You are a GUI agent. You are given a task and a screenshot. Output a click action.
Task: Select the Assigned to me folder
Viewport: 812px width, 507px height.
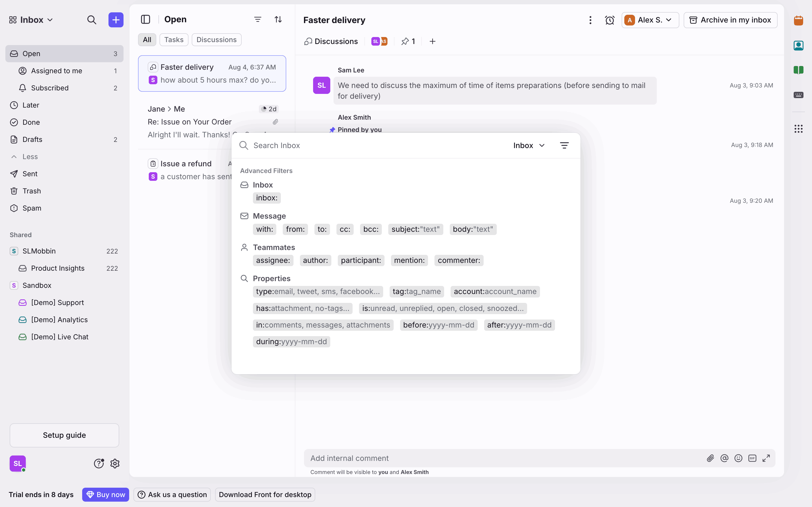click(56, 71)
